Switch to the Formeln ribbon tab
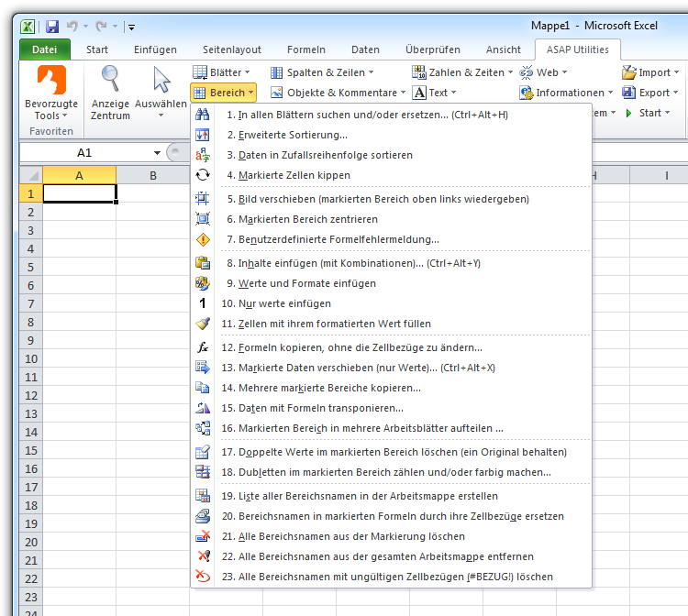The height and width of the screenshot is (616, 688). (x=306, y=49)
